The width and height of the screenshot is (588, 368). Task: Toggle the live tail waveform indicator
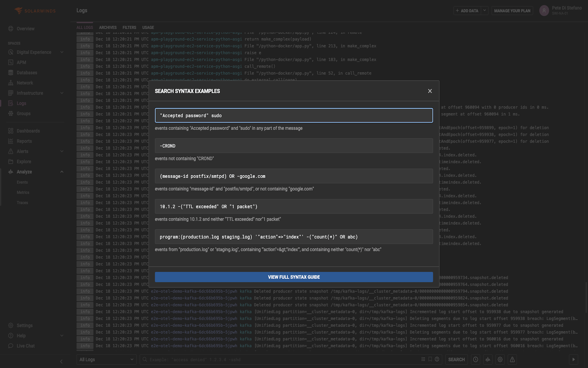[x=488, y=359]
